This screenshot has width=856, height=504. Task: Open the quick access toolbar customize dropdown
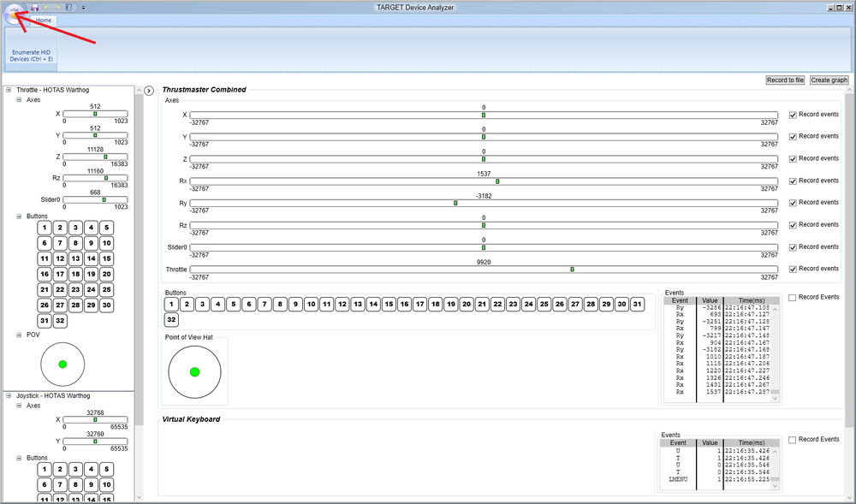tap(83, 7)
